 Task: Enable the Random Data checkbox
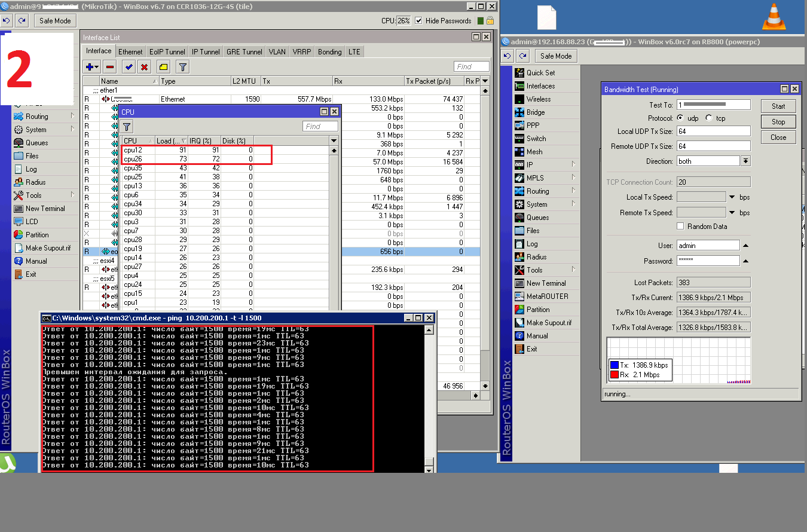pos(680,227)
